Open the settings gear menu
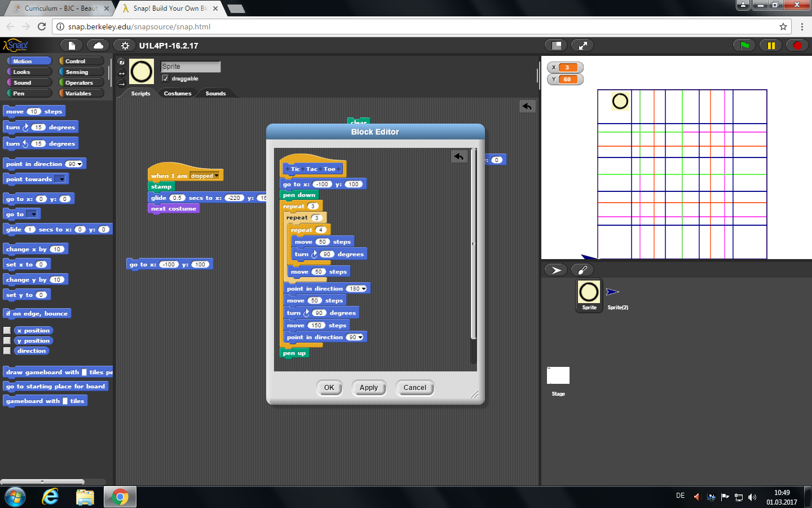This screenshot has height=508, width=812. click(125, 46)
